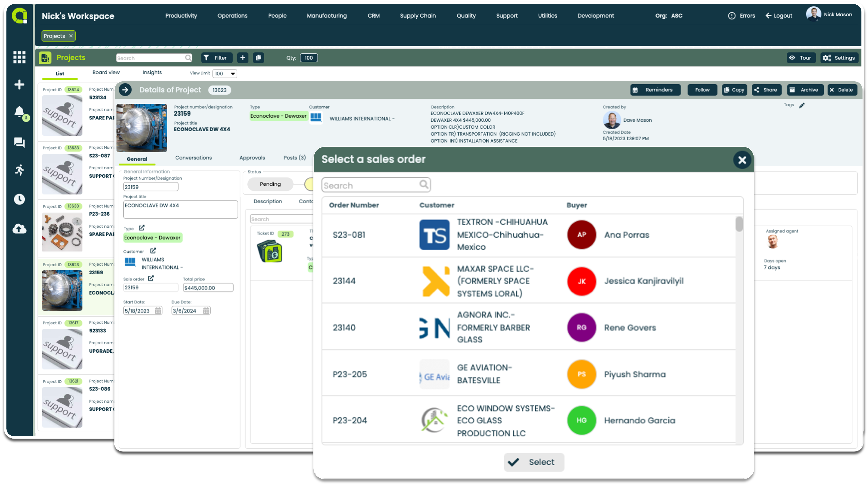
Task: Open Type external link icon
Action: click(142, 228)
